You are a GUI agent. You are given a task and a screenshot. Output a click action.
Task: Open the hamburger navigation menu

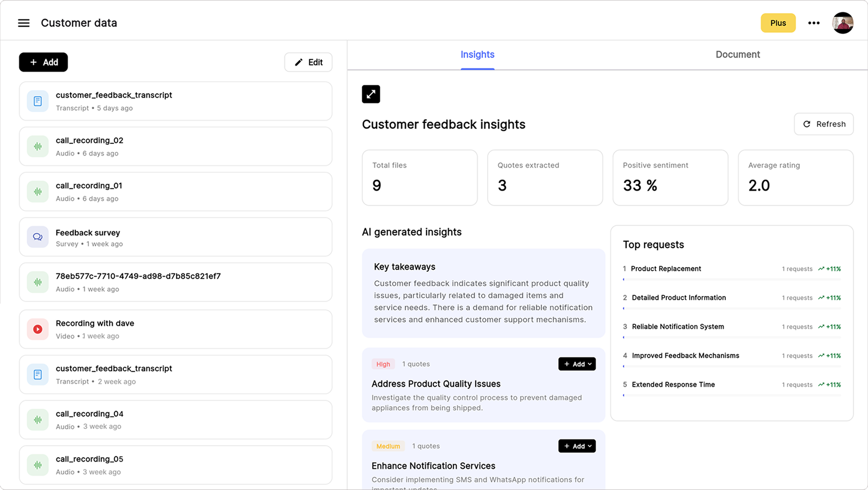(23, 23)
